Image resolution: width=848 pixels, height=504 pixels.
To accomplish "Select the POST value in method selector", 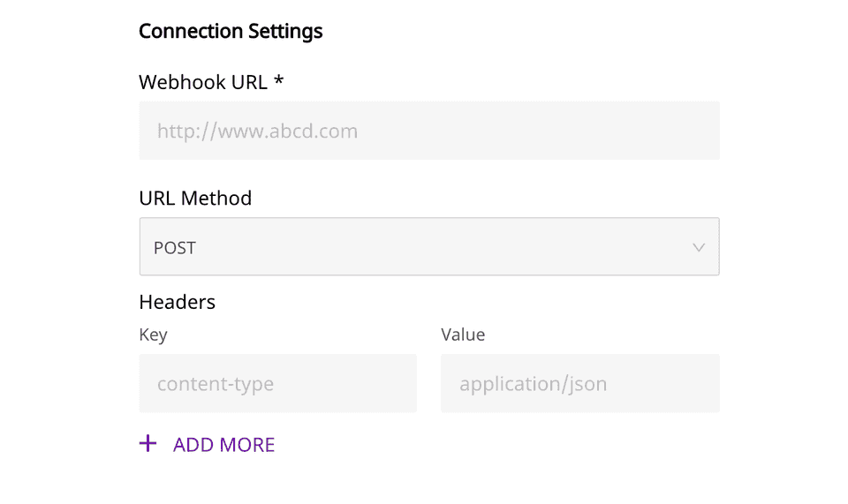I will 175,248.
